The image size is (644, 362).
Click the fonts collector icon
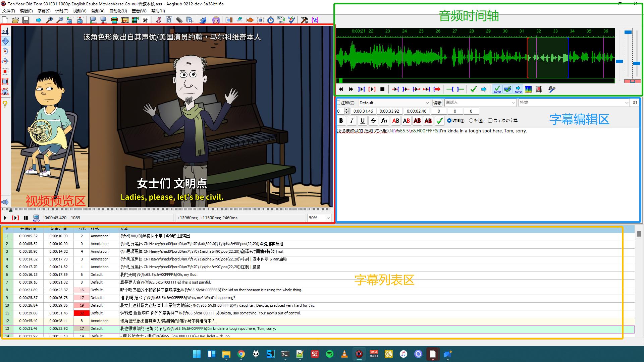coord(190,20)
